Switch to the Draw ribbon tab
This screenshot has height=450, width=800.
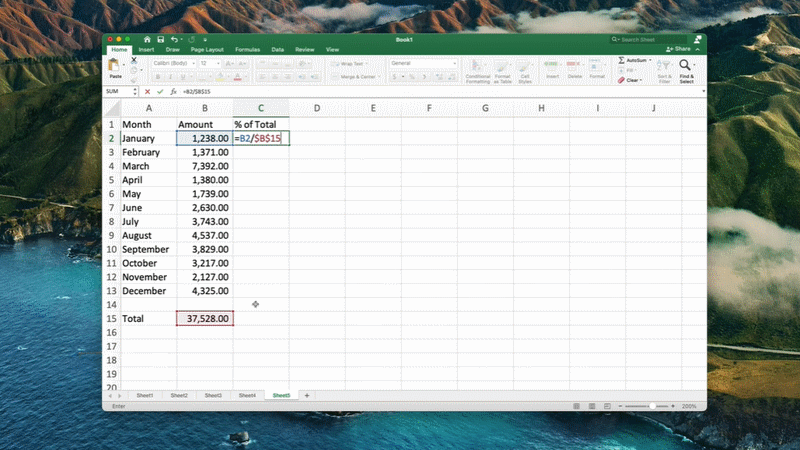point(172,49)
